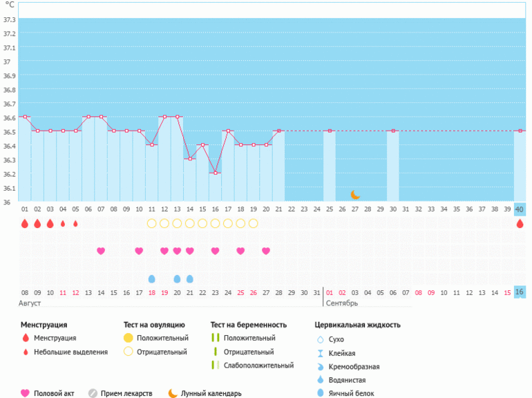Click the temperature point on cycle day 16
The height and width of the screenshot is (398, 532).
pyautogui.click(x=215, y=173)
